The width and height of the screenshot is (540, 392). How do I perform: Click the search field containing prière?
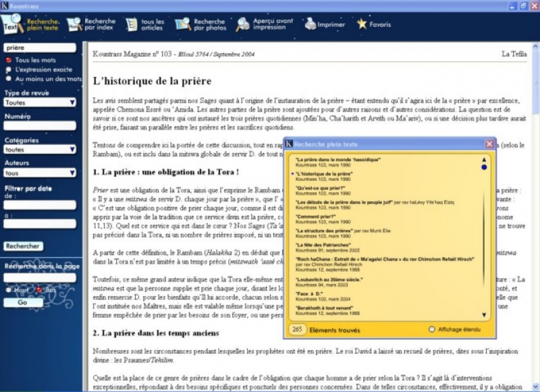40,47
